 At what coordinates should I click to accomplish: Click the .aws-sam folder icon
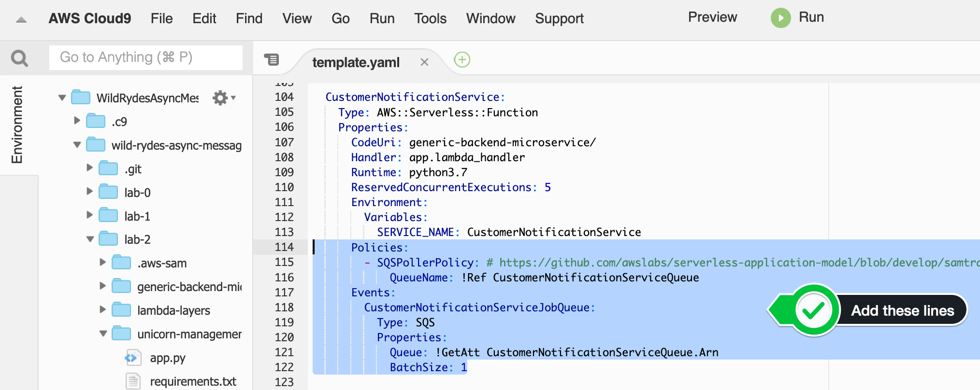point(121,263)
